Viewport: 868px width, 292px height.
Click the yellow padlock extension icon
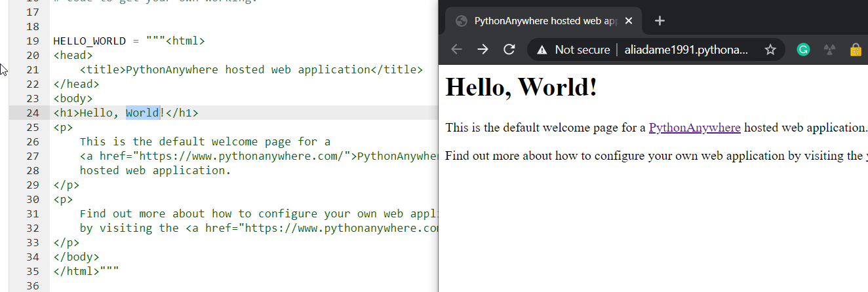tap(856, 50)
